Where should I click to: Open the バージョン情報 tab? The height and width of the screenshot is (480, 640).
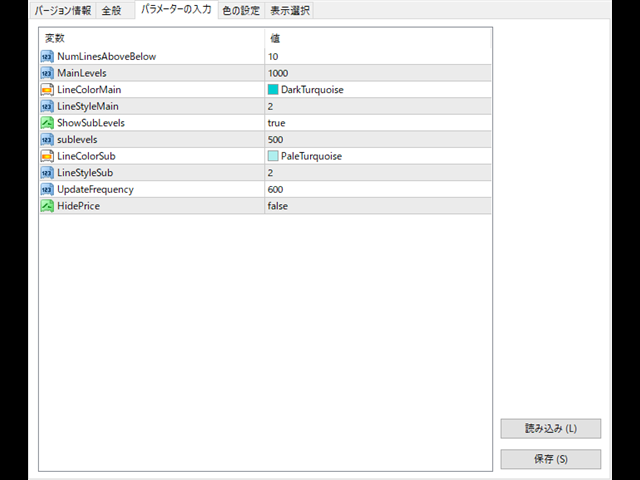[63, 10]
